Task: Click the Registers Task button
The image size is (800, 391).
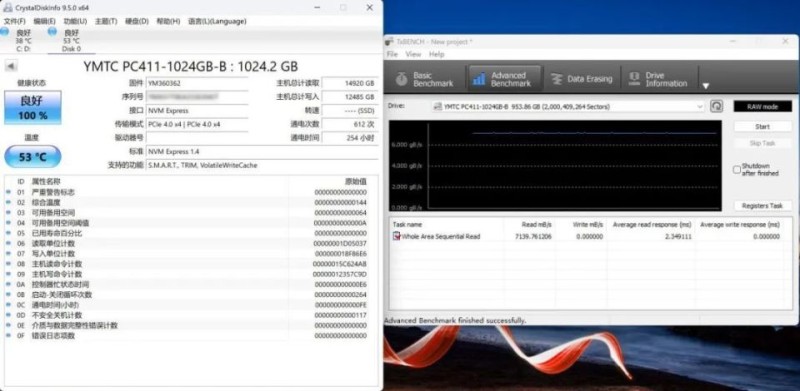Action: [762, 206]
